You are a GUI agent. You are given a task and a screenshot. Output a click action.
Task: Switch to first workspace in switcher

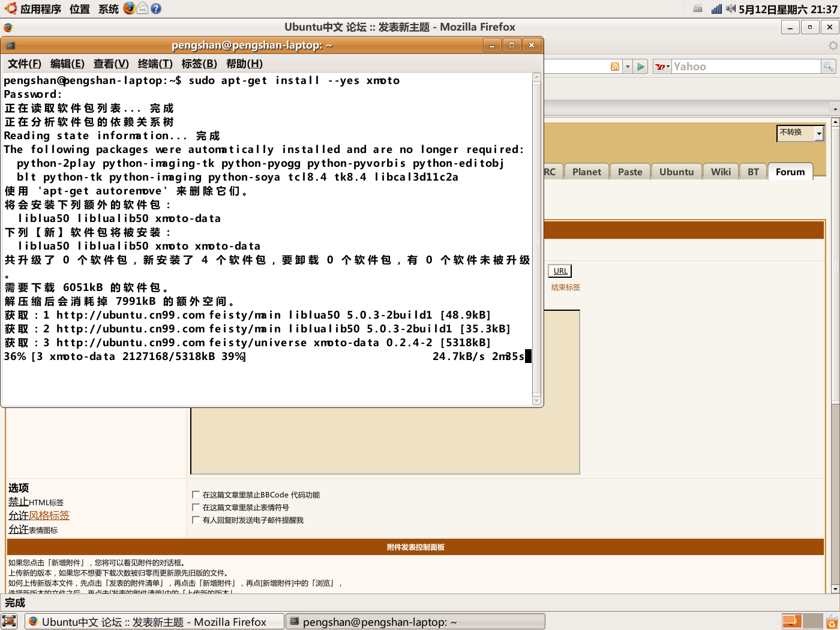(x=792, y=621)
